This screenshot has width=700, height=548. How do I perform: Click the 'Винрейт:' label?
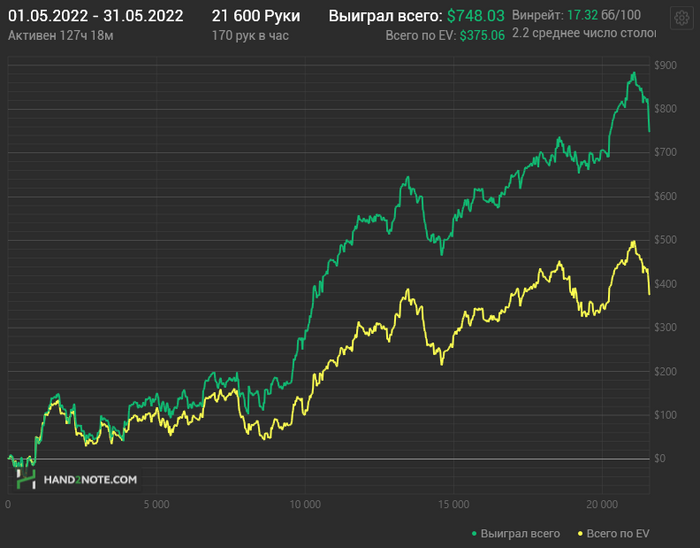(538, 15)
